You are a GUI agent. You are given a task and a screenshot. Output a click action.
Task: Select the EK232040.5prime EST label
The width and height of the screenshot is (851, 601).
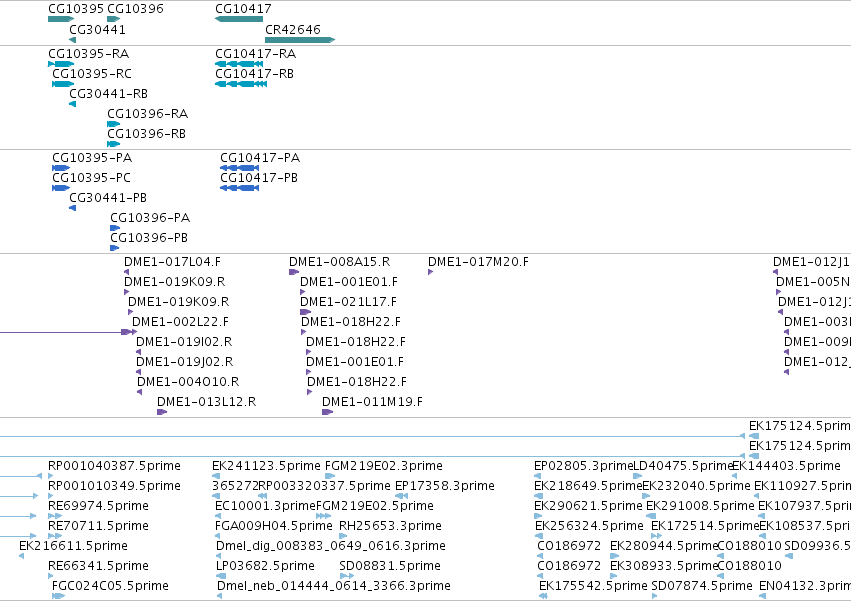[696, 486]
